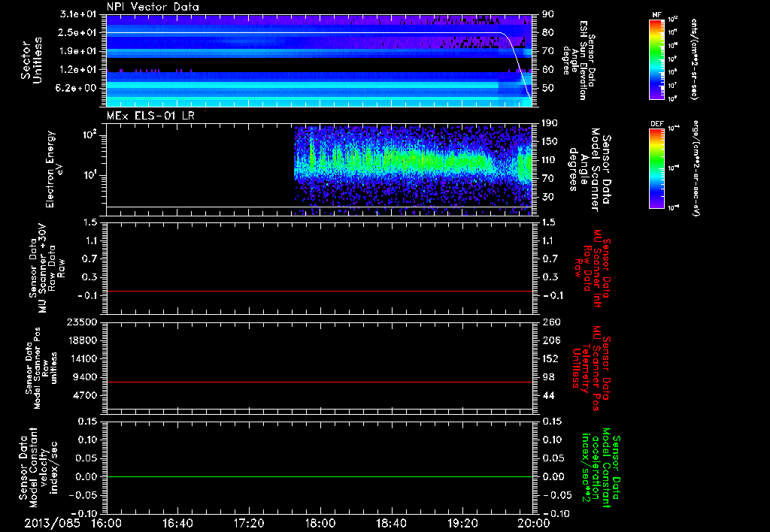This screenshot has width=770, height=532.
Task: Click the '9400' scanner position tick value
Action: point(84,377)
